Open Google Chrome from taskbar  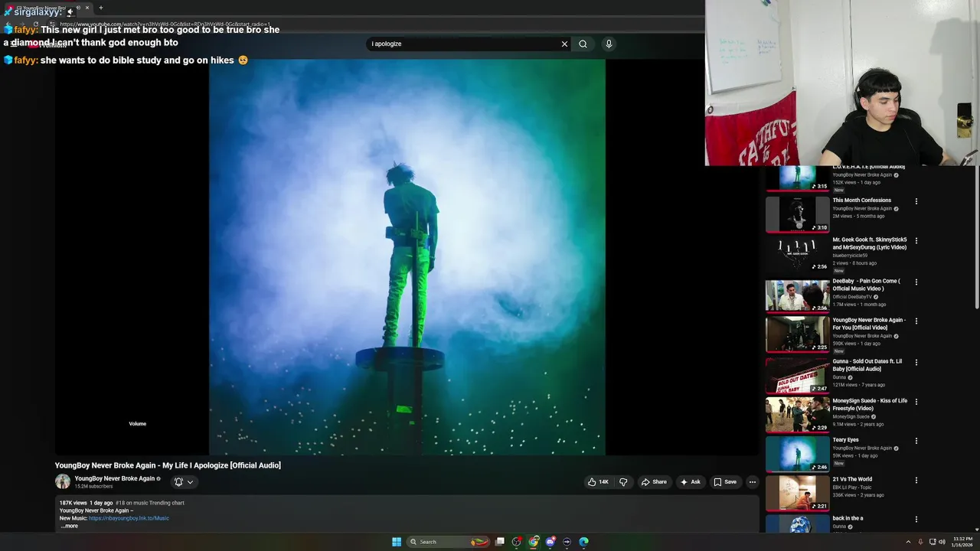pos(534,542)
